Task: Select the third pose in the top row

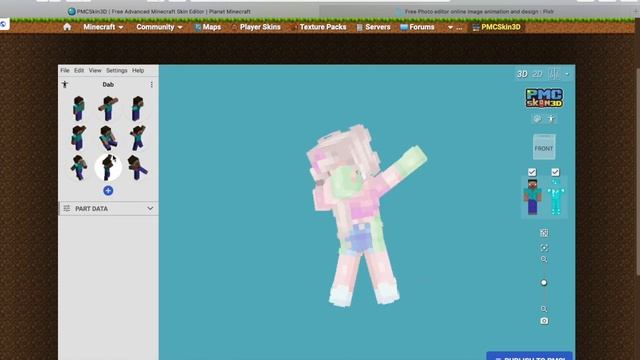Action: [x=137, y=108]
